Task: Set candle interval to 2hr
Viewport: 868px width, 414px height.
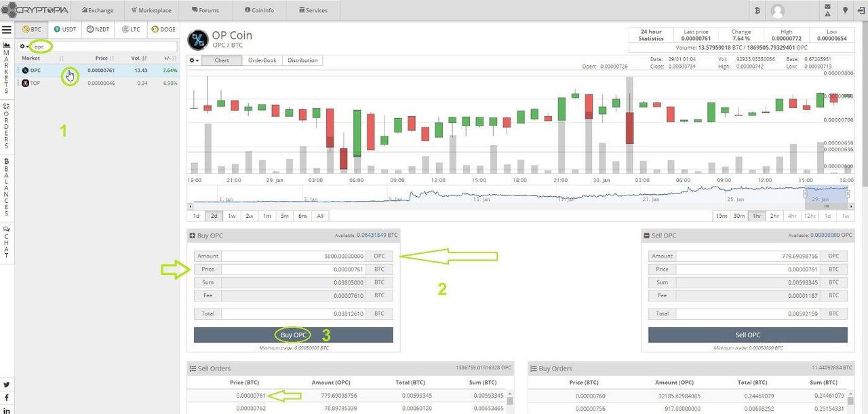Action: point(774,216)
